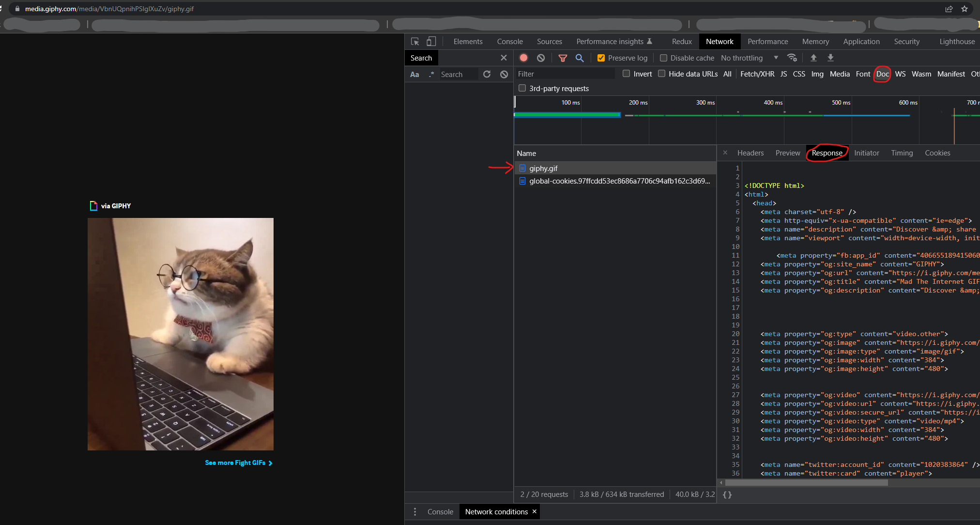This screenshot has height=525, width=980.
Task: Clear the network log icon
Action: 541,58
